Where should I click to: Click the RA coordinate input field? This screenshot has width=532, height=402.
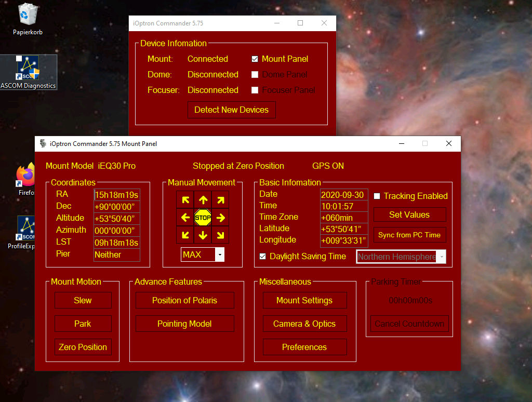point(117,195)
